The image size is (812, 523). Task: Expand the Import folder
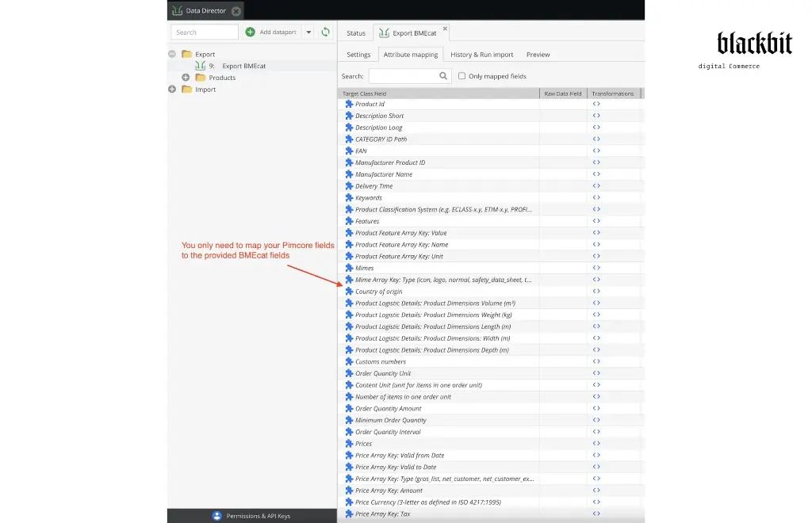pos(172,89)
